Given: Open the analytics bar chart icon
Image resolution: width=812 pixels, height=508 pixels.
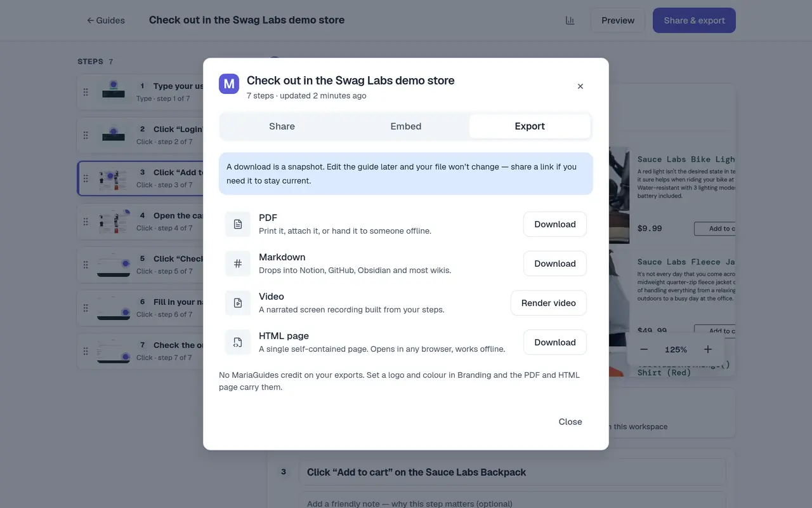Looking at the screenshot, I should coord(570,20).
